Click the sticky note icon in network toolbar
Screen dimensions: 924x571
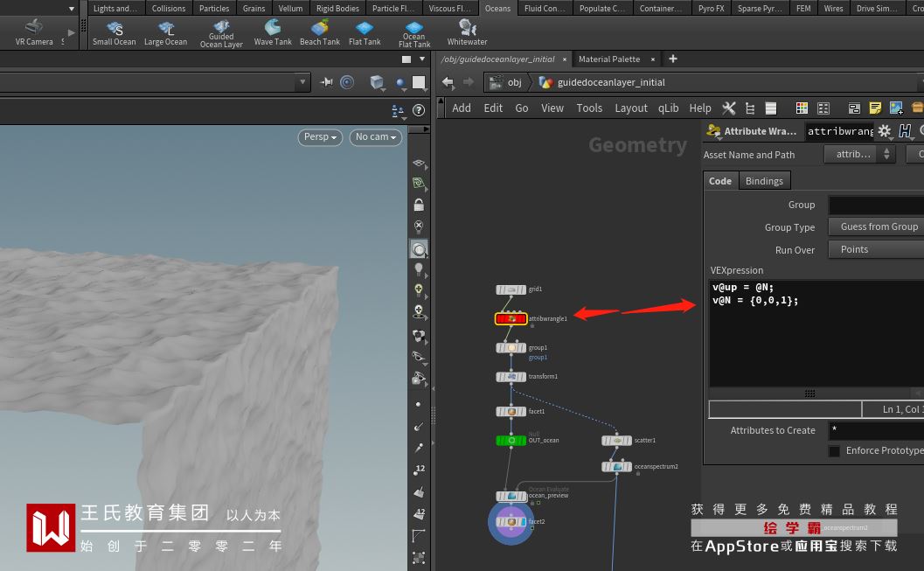(x=876, y=108)
